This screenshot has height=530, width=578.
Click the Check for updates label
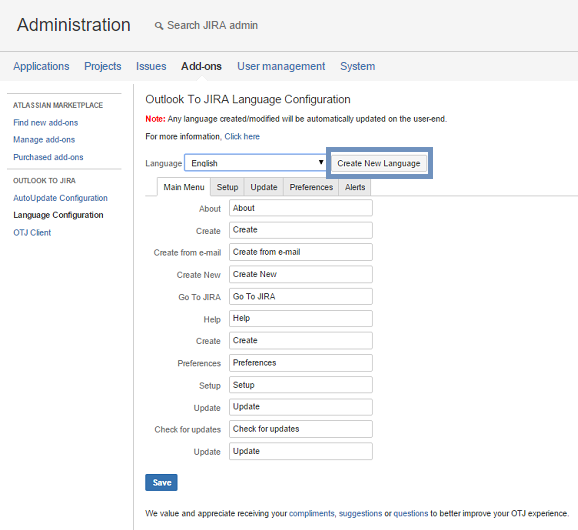pyautogui.click(x=188, y=430)
